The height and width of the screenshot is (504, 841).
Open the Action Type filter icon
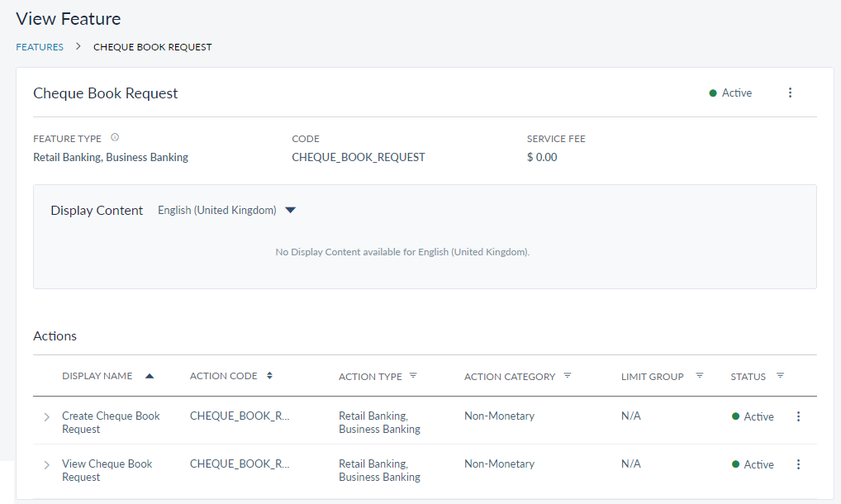[x=413, y=376]
